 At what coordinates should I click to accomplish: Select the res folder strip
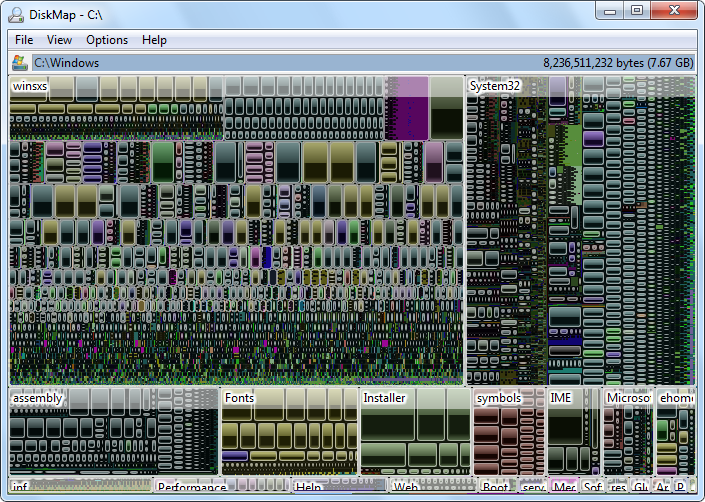(618, 484)
